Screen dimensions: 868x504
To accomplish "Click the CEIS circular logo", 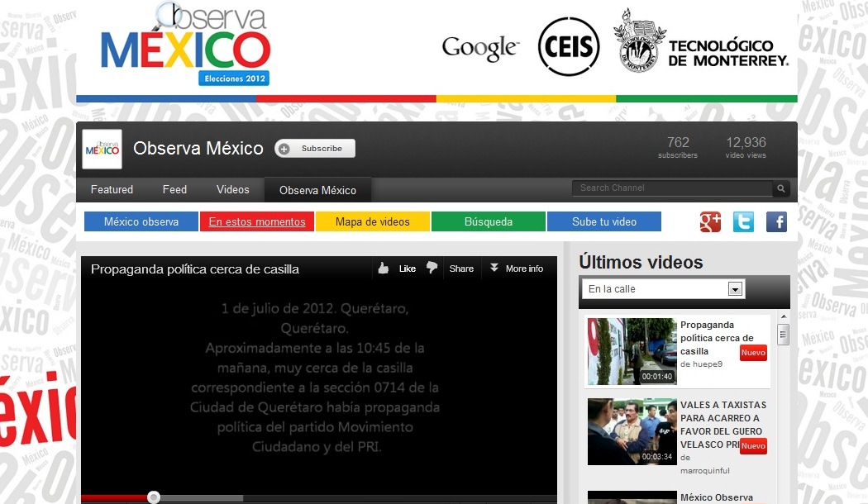I will (x=569, y=46).
